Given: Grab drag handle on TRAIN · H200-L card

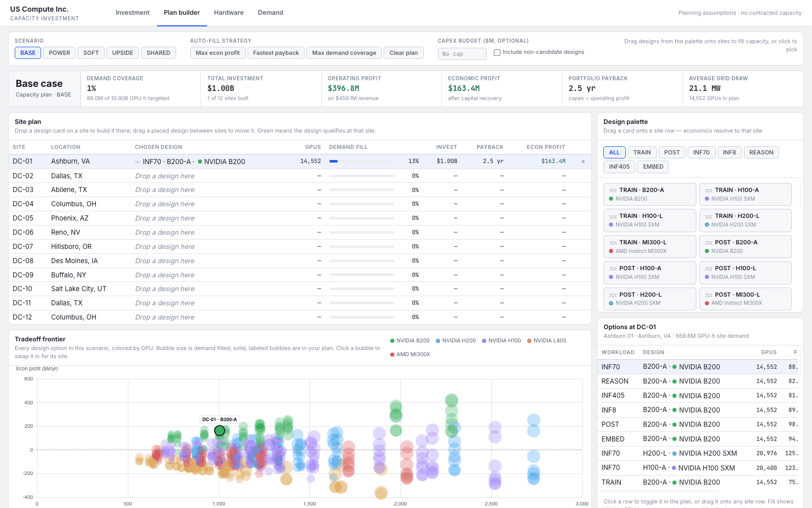Looking at the screenshot, I should [x=708, y=216].
